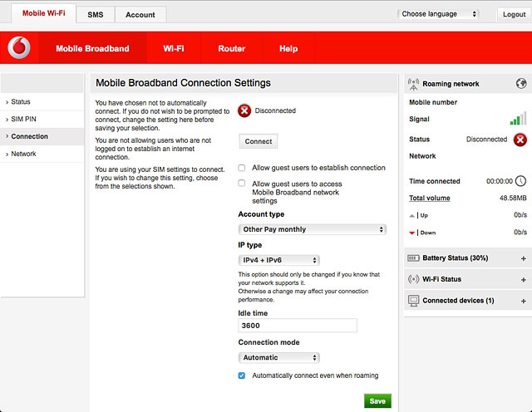Image resolution: width=532 pixels, height=412 pixels.
Task: Open the IP type dropdown
Action: (x=279, y=260)
